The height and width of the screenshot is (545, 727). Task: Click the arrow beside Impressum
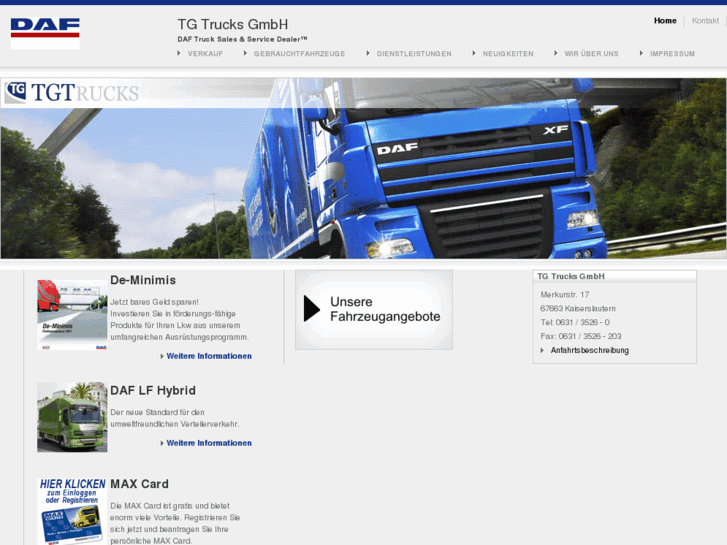pyautogui.click(x=641, y=53)
